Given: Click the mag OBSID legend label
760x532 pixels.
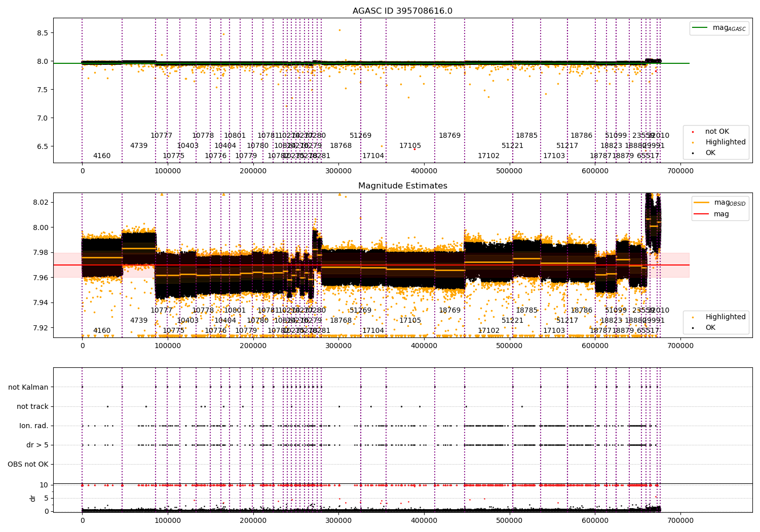Looking at the screenshot, I should (x=730, y=203).
